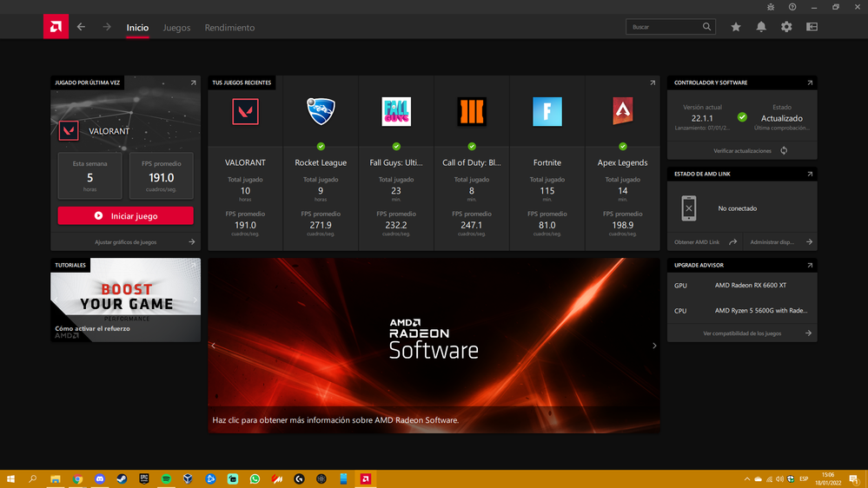
Task: Click Esta semana 5 horas tile
Action: click(89, 176)
